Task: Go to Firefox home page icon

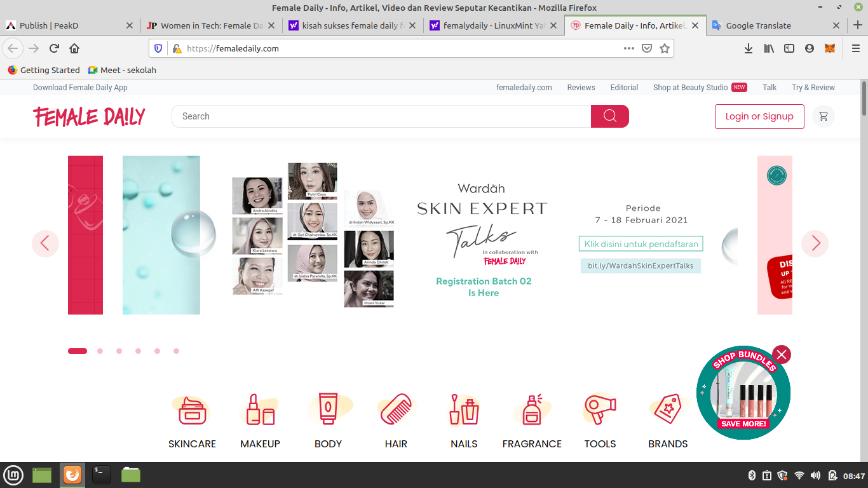Action: pos(74,48)
